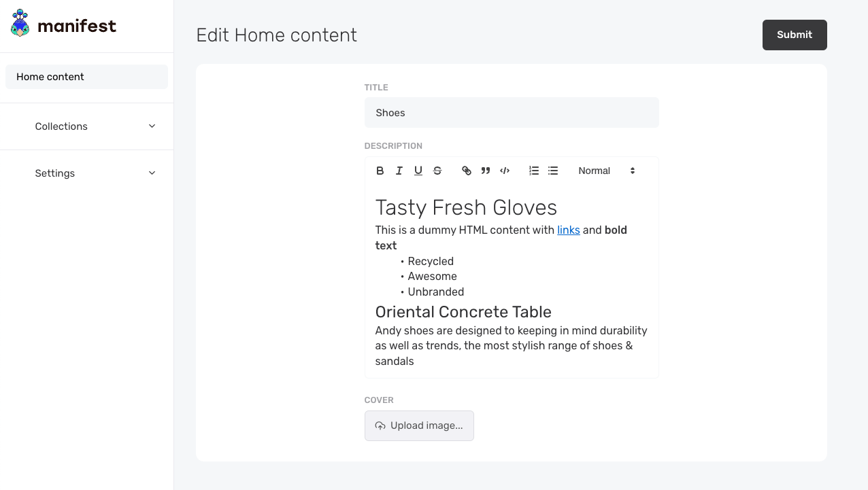Open the Normal paragraph style dropdown
Screen dimensions: 868x490
pyautogui.click(x=605, y=171)
